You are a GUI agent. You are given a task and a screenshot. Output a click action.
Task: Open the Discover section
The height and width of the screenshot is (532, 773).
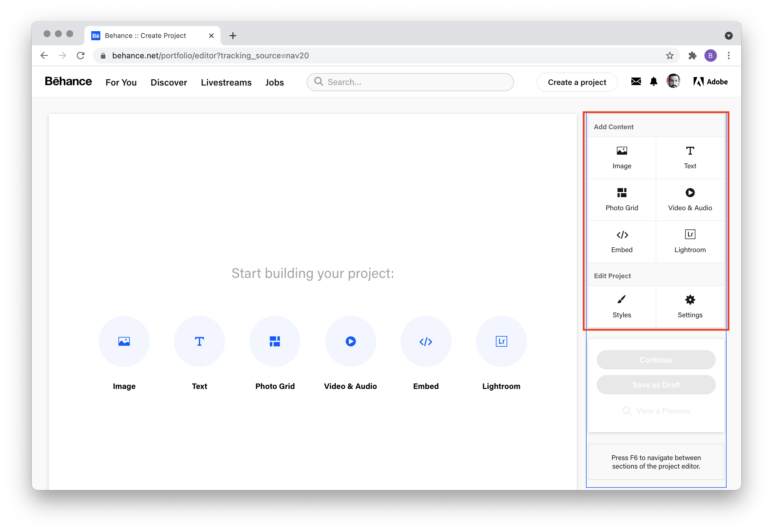click(x=170, y=82)
